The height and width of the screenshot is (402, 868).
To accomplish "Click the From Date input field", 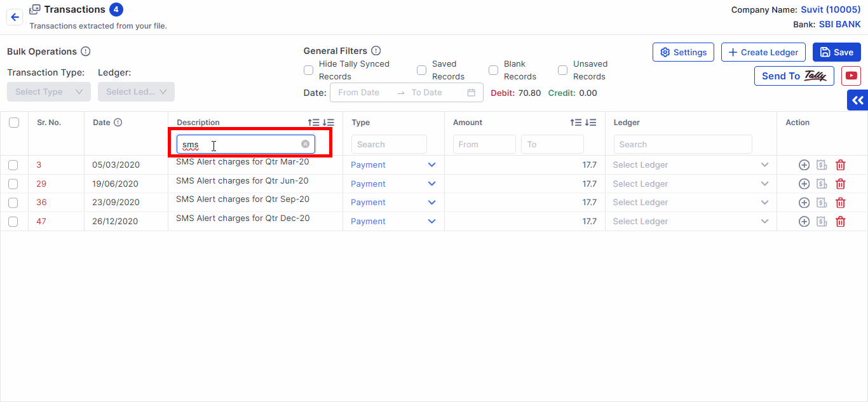I will (362, 93).
